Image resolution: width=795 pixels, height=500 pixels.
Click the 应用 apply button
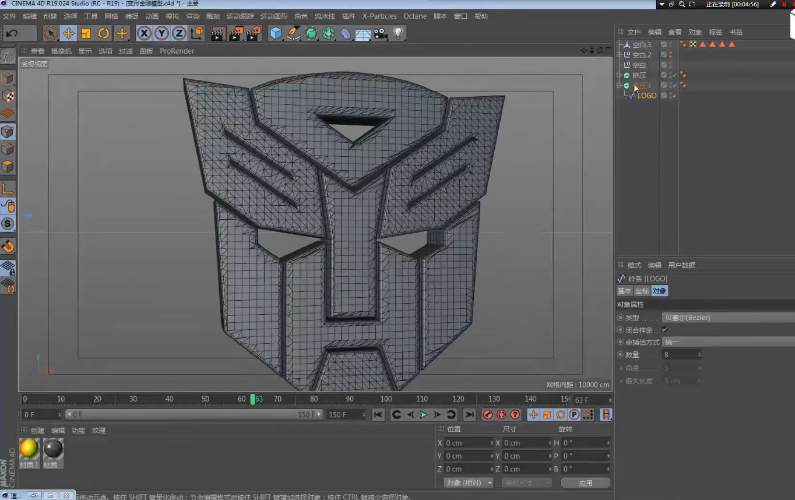[585, 482]
